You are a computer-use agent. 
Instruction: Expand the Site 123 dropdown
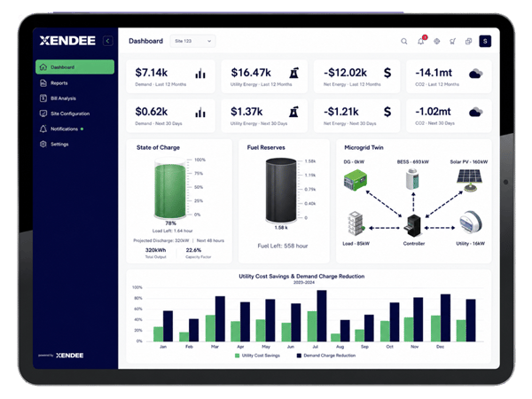192,41
